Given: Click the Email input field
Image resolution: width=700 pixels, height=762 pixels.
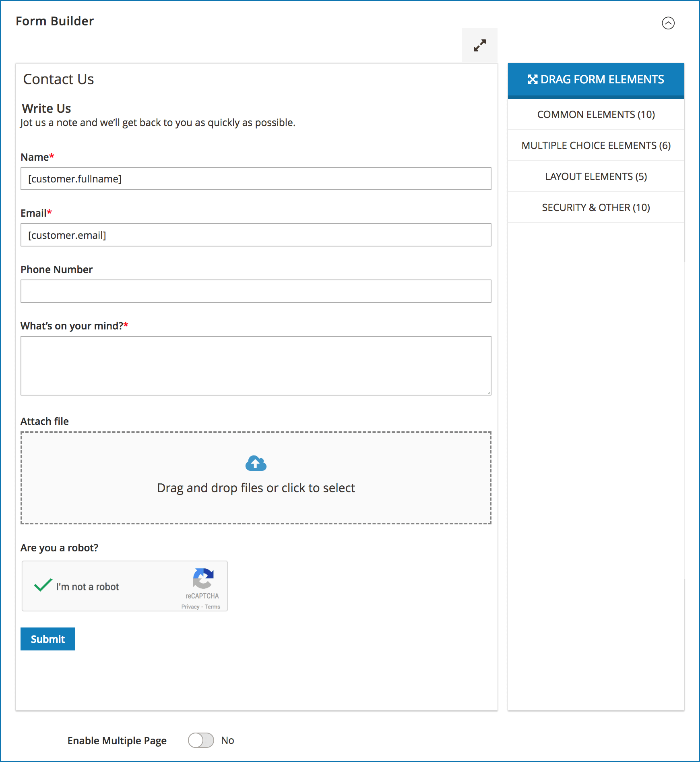Looking at the screenshot, I should (256, 235).
